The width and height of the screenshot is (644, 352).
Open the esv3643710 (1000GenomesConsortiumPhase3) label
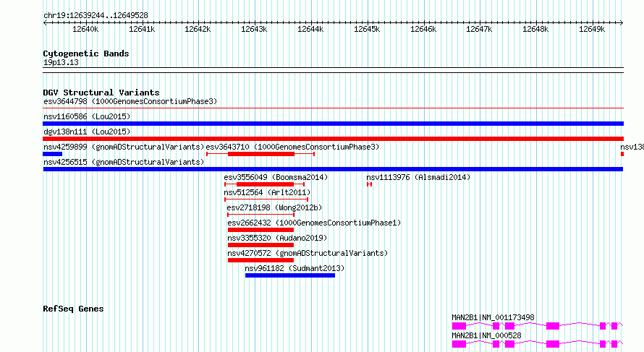point(292,147)
